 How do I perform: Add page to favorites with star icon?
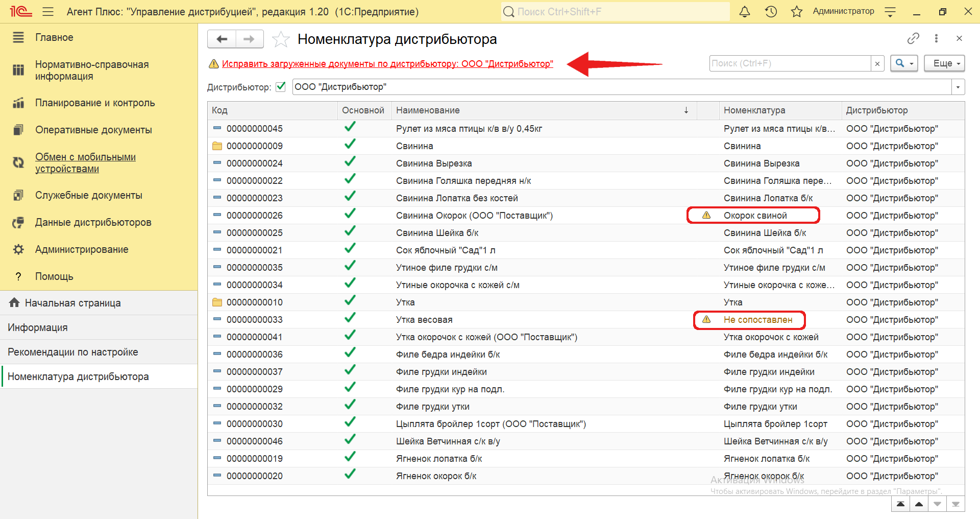(281, 39)
